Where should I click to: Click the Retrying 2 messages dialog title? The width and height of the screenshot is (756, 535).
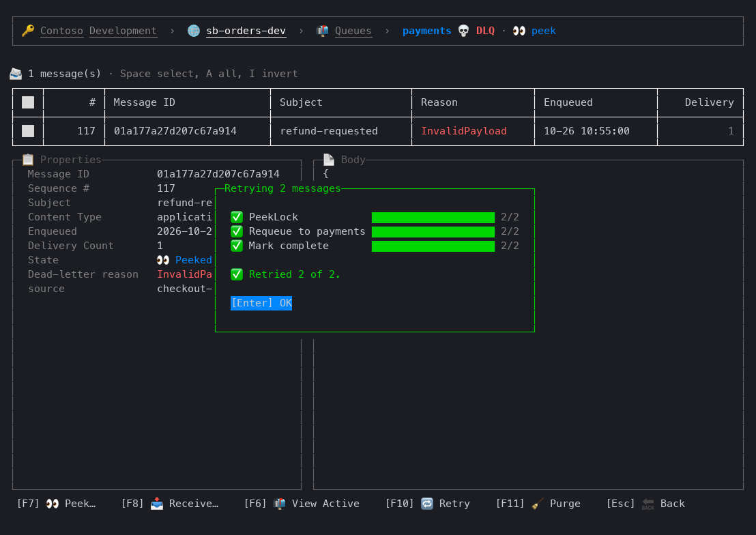pos(282,188)
